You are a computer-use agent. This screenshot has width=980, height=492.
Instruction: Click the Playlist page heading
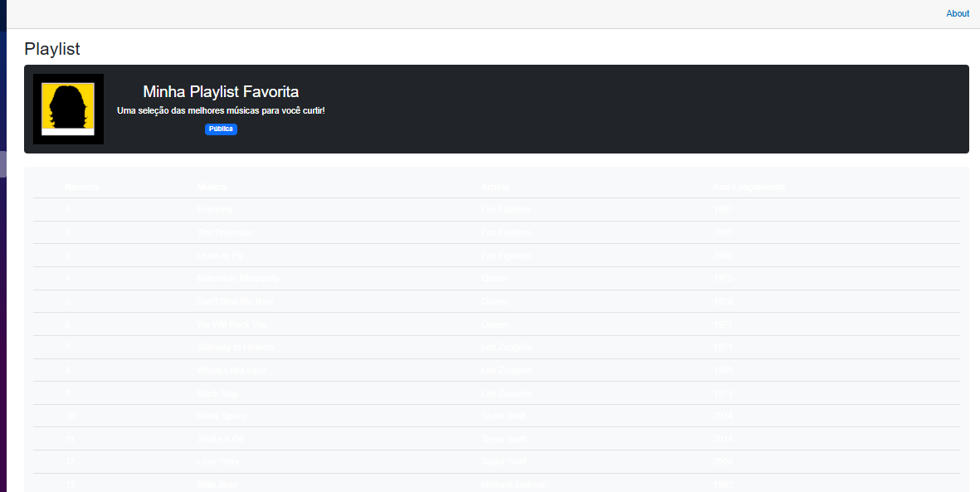[52, 49]
